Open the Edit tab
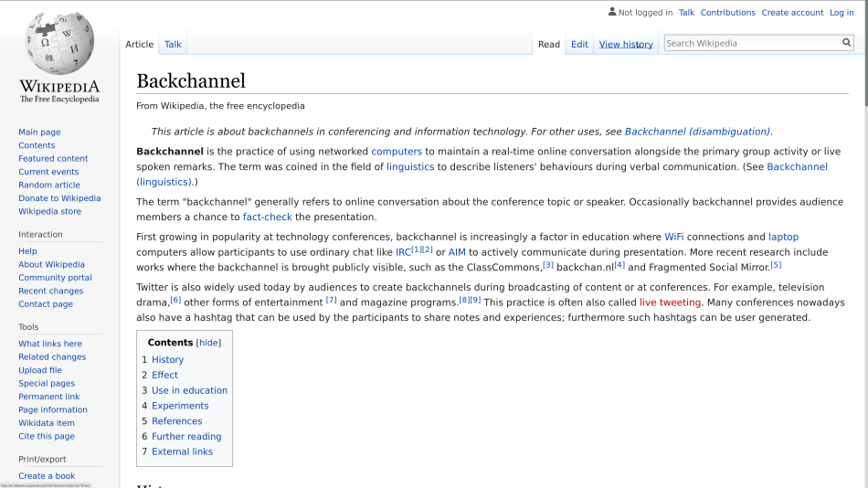Image resolution: width=868 pixels, height=488 pixels. pos(579,44)
